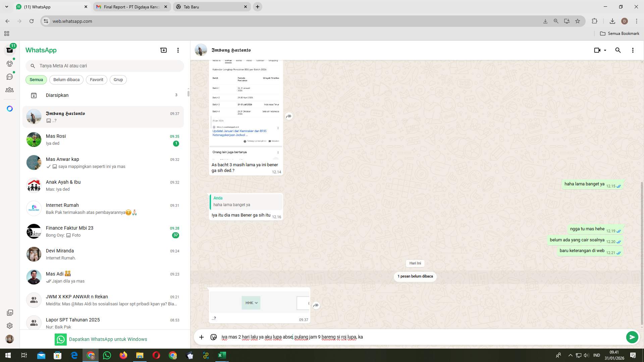The width and height of the screenshot is (644, 362).
Task: Send the typed message
Action: (632, 337)
